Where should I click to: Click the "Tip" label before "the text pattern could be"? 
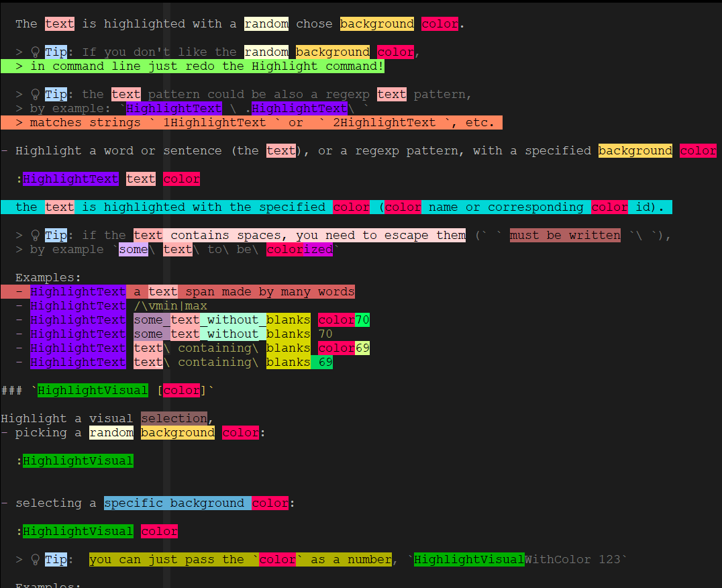pyautogui.click(x=56, y=95)
